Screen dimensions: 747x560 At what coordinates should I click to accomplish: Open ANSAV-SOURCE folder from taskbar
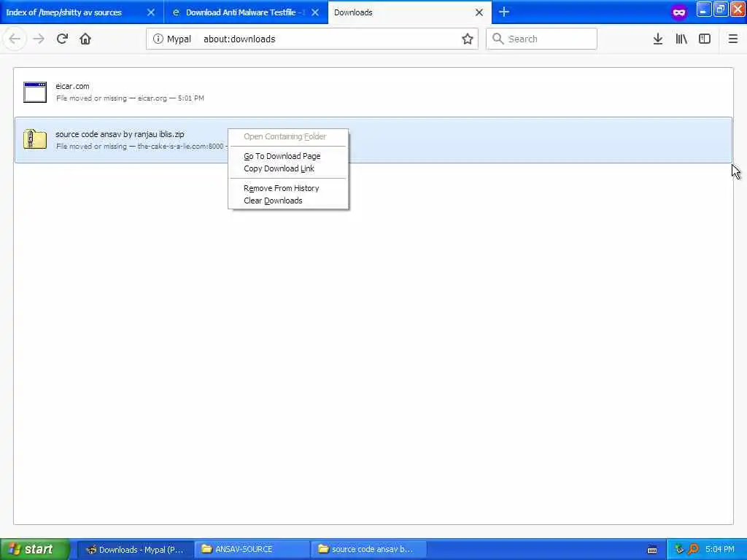coord(252,550)
